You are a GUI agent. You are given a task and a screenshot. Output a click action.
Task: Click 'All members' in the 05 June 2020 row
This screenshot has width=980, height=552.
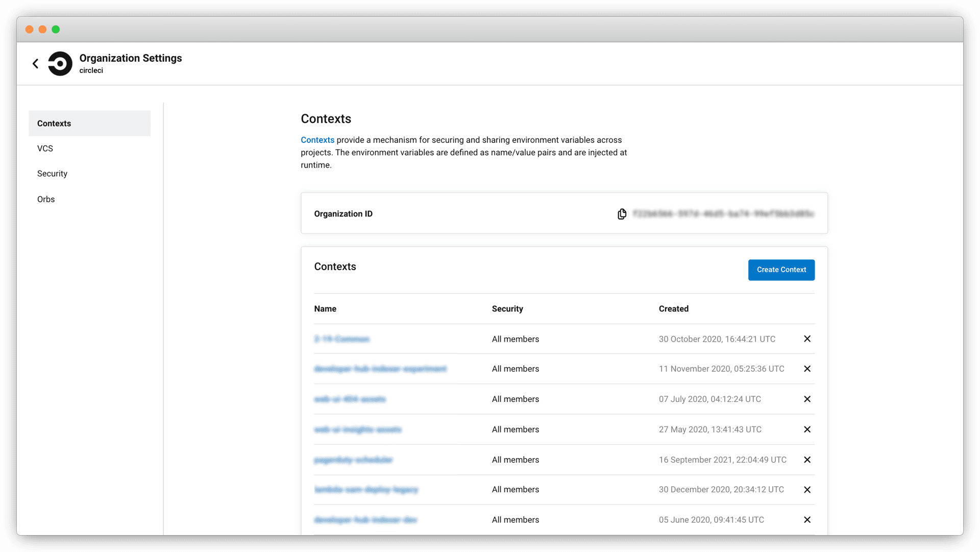(515, 520)
